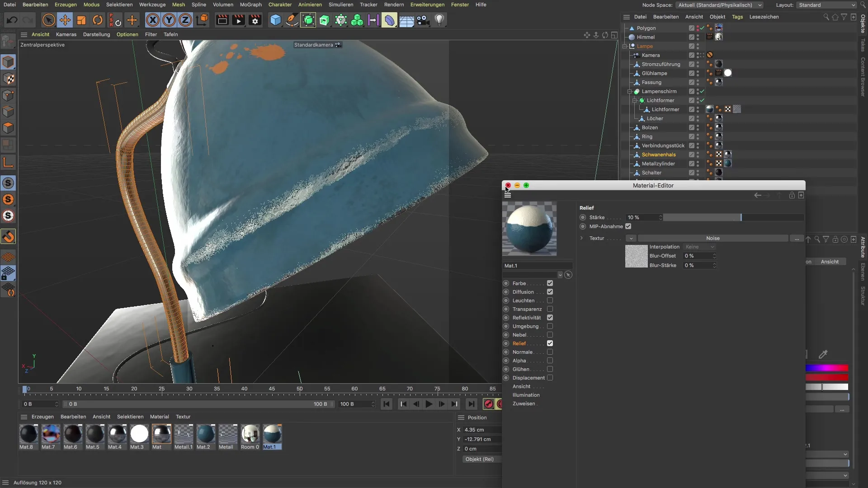Enable the Leuchten channel checkbox
This screenshot has height=488, width=868.
click(550, 300)
